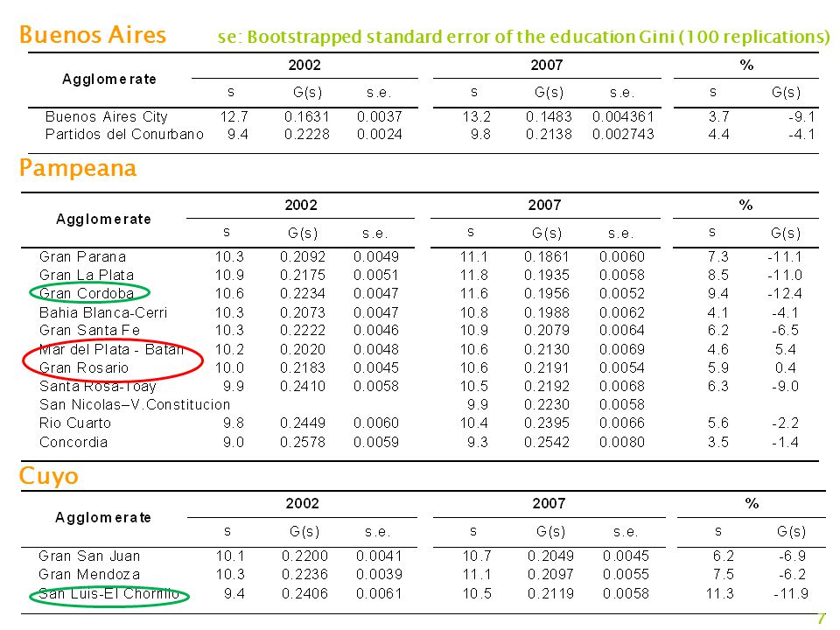
Task: Select Mar del Plata Gini change 5.4
Action: click(786, 349)
